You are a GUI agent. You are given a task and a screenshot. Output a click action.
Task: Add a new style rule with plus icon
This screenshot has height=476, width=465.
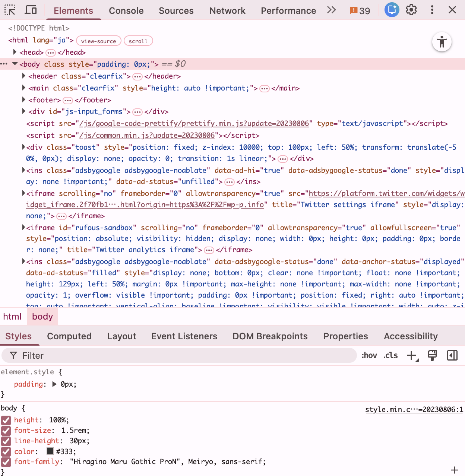coord(410,355)
